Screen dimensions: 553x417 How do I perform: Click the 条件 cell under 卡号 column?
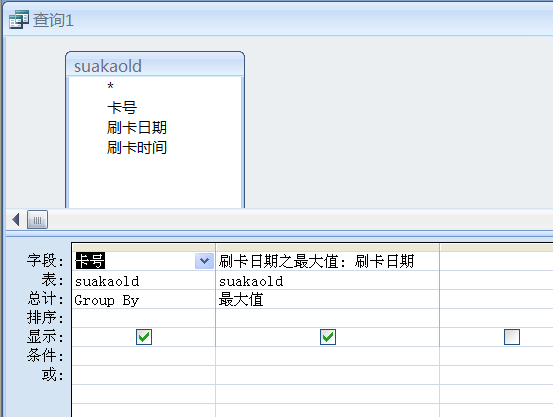click(x=144, y=356)
